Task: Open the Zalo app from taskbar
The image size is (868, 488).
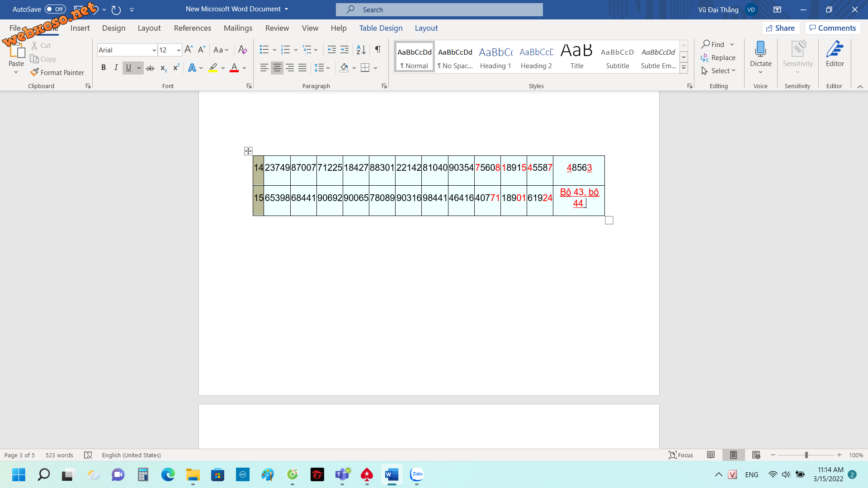Action: (x=416, y=474)
